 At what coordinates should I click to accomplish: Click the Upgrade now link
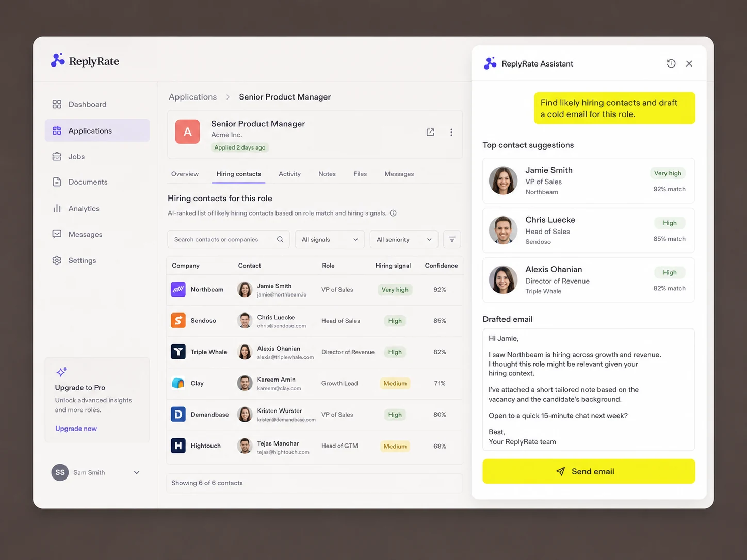coord(76,429)
